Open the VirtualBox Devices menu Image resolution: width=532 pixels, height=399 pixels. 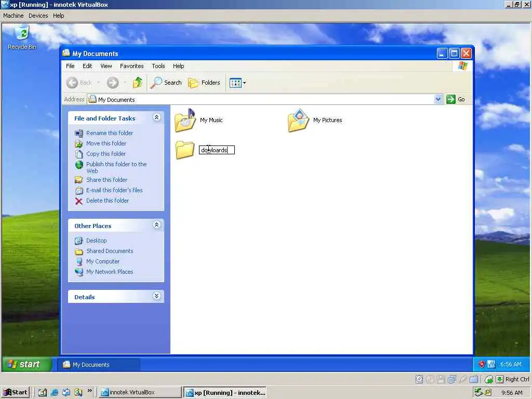pyautogui.click(x=38, y=16)
